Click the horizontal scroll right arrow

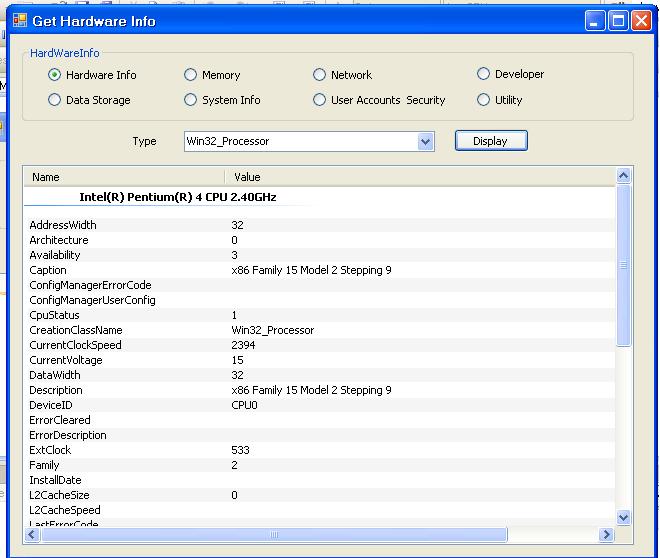pyautogui.click(x=606, y=534)
